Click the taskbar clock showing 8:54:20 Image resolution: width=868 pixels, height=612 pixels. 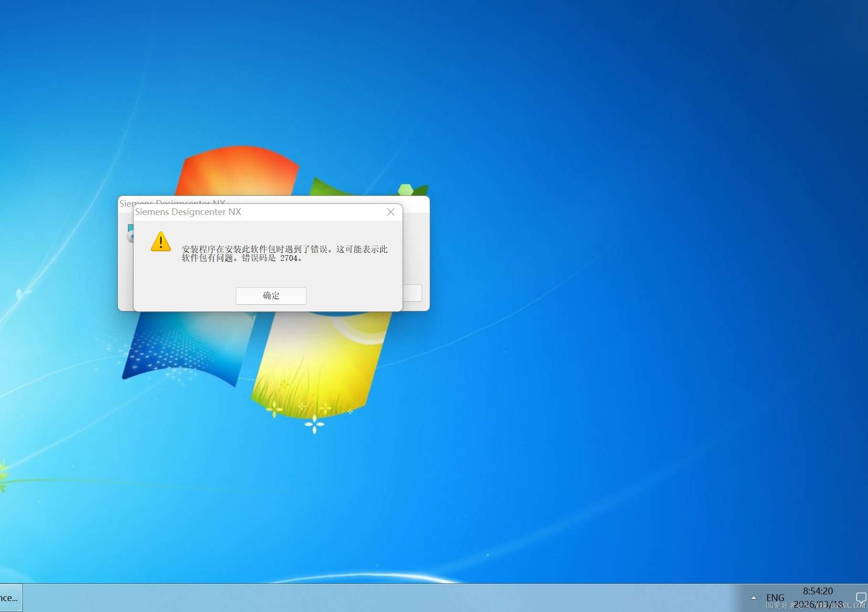point(818,591)
